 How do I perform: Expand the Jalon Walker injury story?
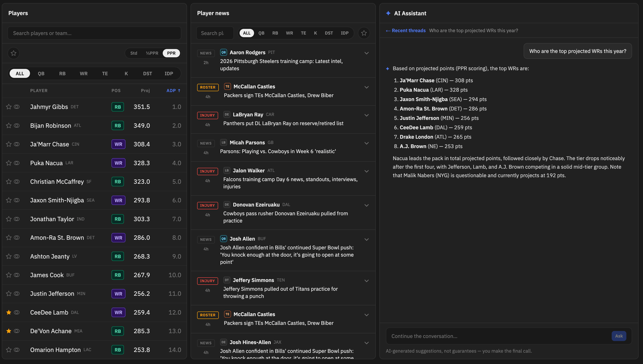[366, 171]
